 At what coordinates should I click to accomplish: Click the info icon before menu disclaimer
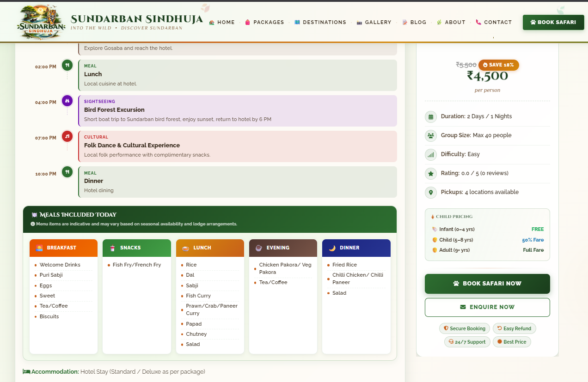[x=33, y=224]
